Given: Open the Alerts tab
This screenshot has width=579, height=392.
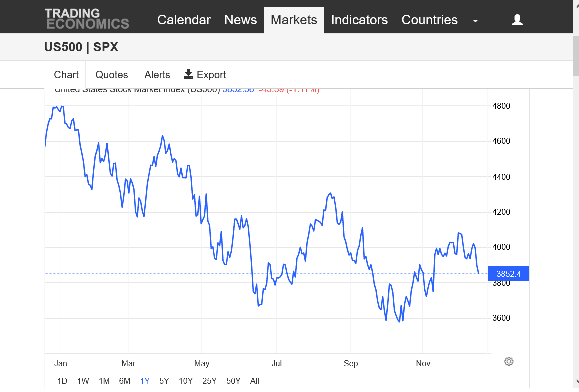Looking at the screenshot, I should point(157,75).
